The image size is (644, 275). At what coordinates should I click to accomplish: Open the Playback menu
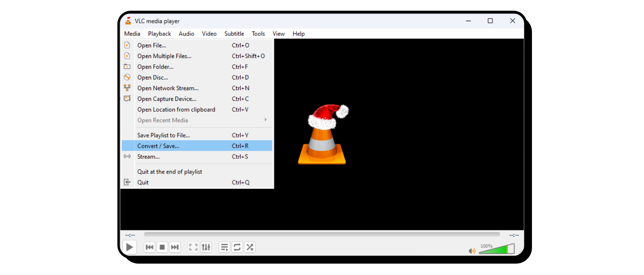coord(159,33)
